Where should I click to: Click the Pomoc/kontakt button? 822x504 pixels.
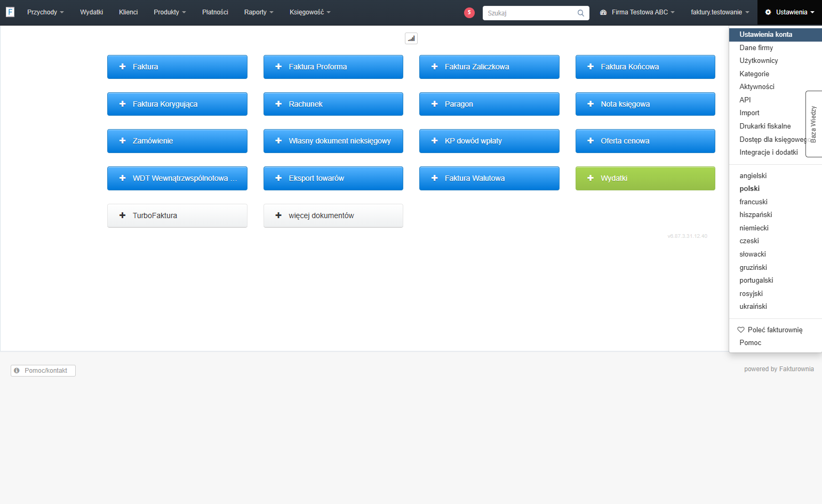pyautogui.click(x=43, y=371)
